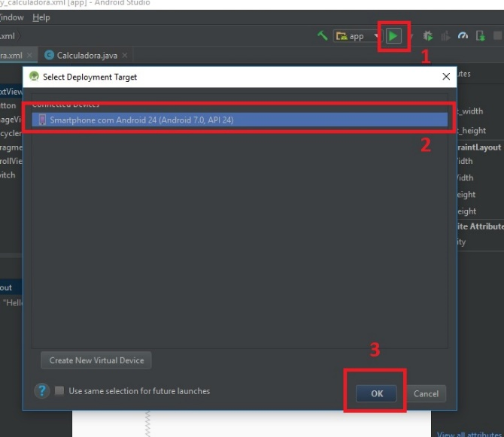The image size is (504, 437).
Task: Click the Run with coverage icon
Action: pos(445,36)
